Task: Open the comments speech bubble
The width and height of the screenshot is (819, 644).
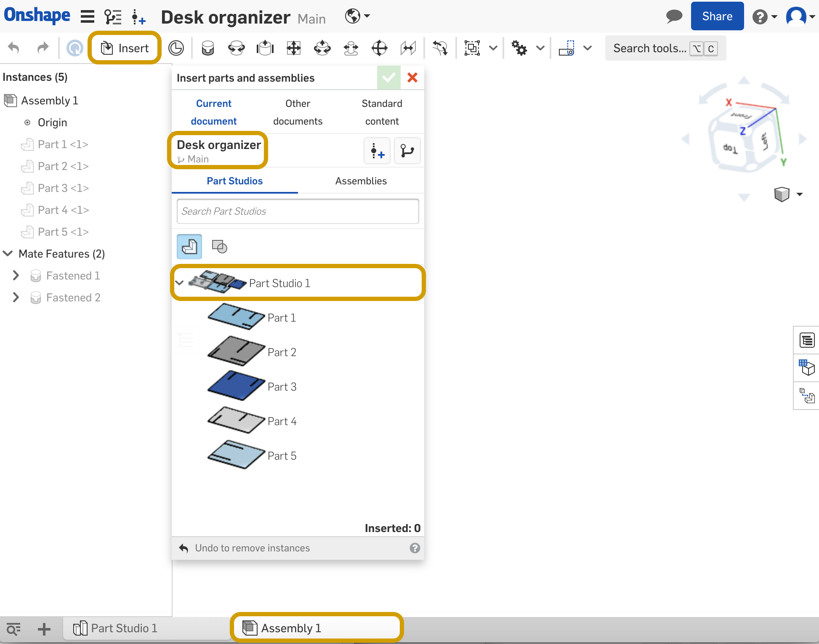Action: pos(674,16)
